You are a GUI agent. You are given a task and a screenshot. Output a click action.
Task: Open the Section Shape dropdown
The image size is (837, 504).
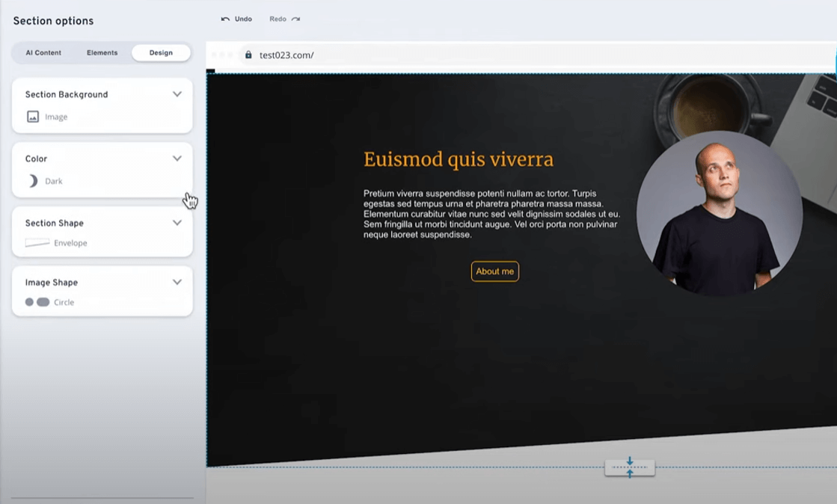tap(177, 223)
